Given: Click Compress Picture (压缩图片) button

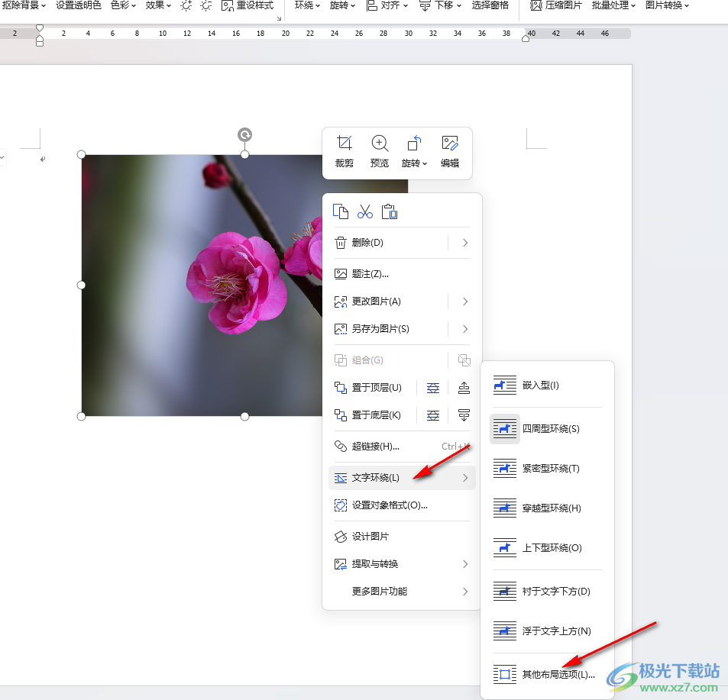Looking at the screenshot, I should pos(556,5).
